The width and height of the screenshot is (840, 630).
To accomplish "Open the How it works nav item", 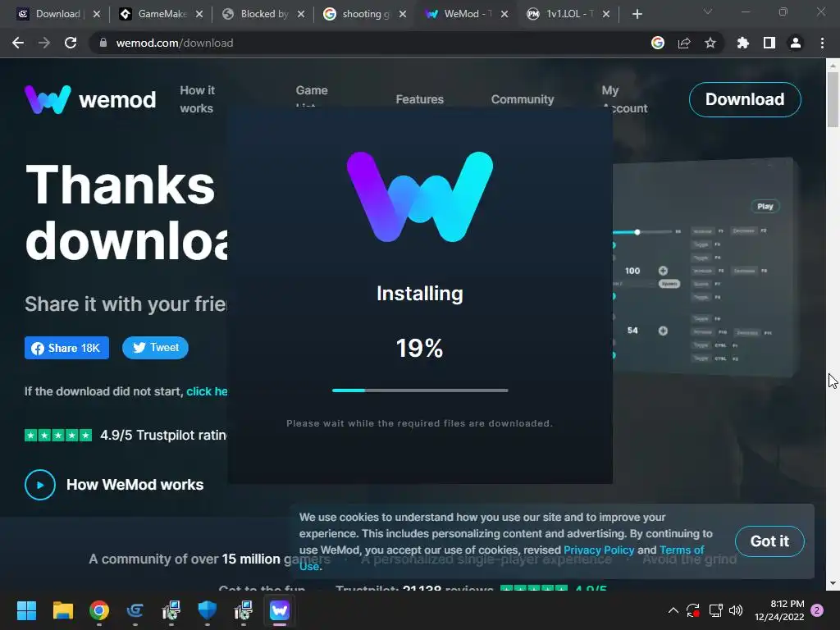I will 197,99.
